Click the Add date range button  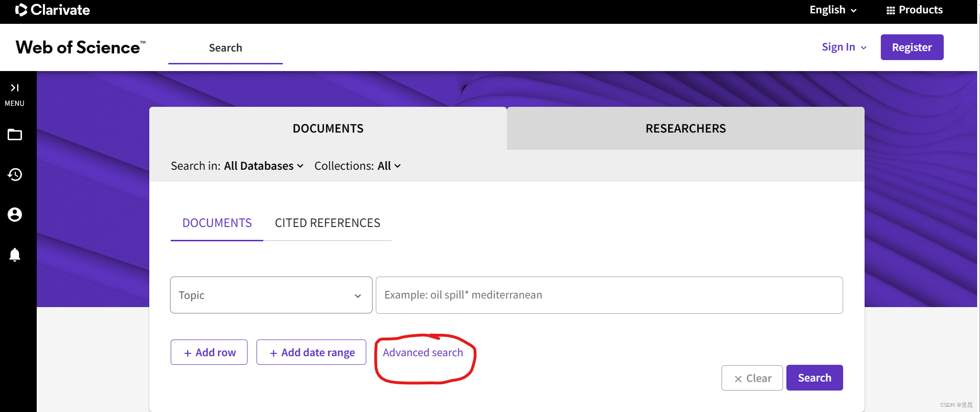pyautogui.click(x=311, y=352)
